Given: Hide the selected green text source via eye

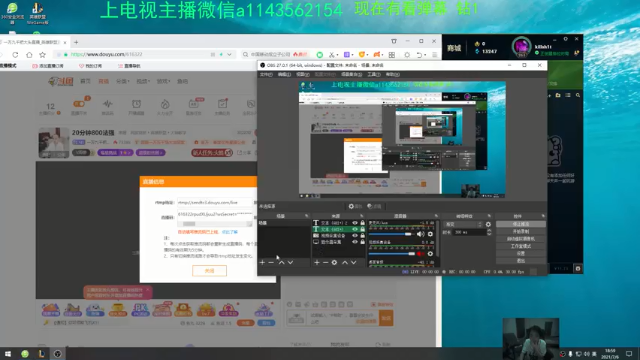Looking at the screenshot, I should pos(355,229).
